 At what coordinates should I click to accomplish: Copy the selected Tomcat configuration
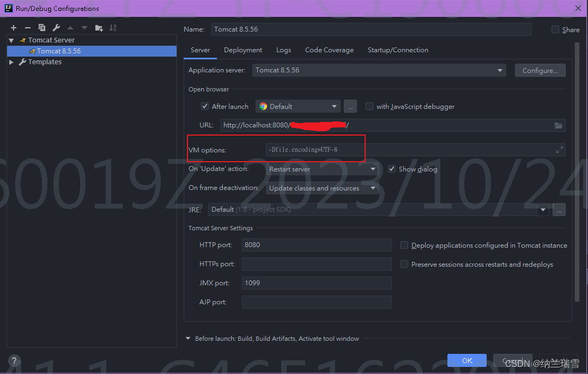pyautogui.click(x=42, y=27)
